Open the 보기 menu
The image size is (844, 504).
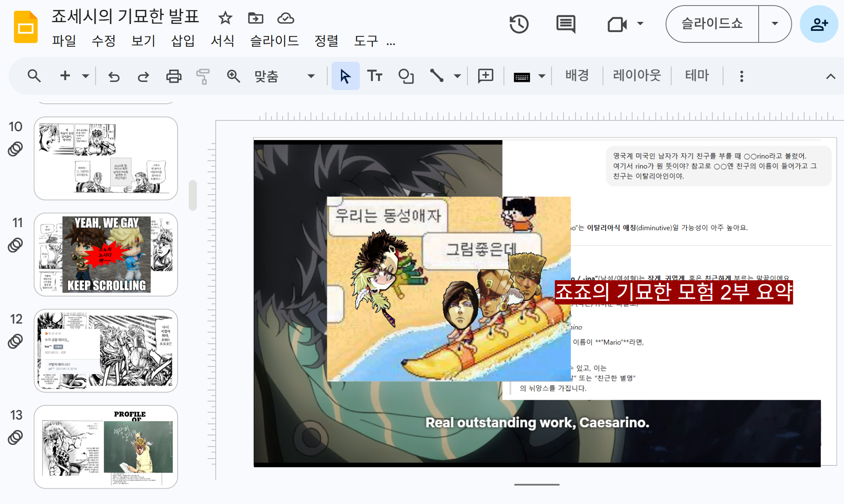(143, 41)
